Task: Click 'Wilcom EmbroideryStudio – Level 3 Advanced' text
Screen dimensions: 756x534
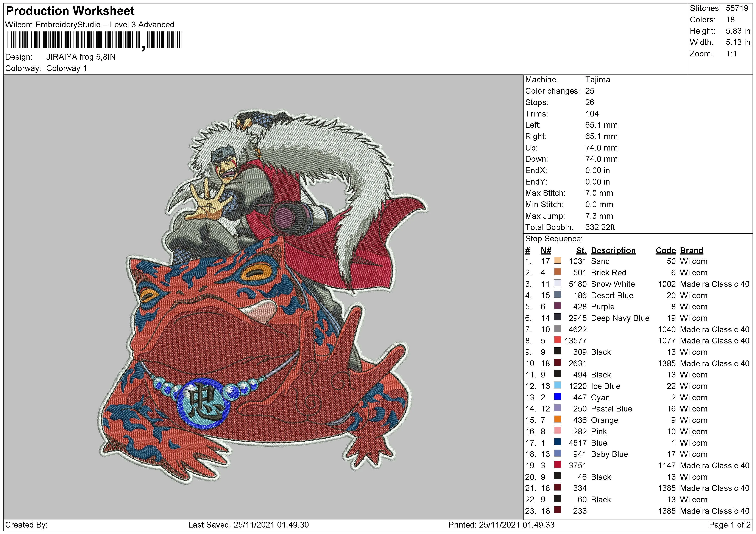Action: (90, 25)
